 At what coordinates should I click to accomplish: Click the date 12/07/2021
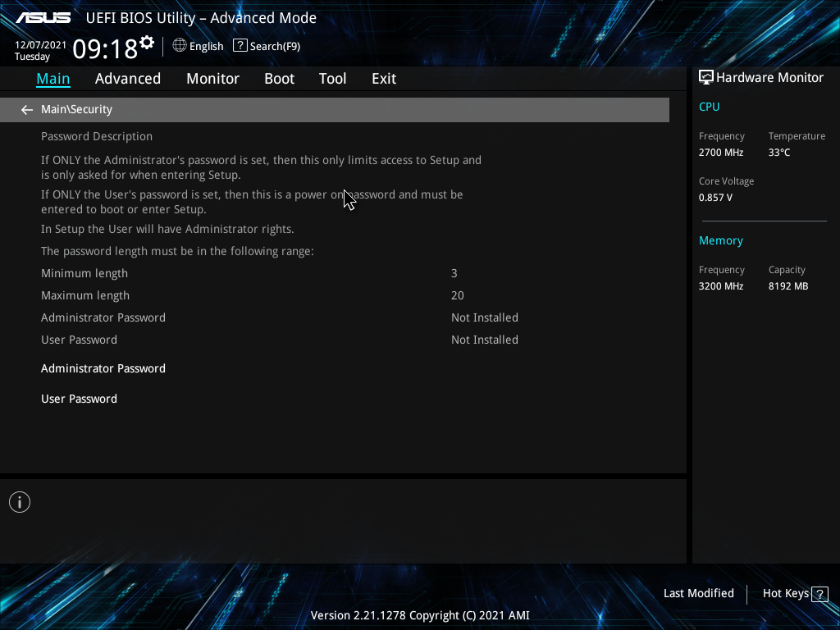click(x=41, y=45)
